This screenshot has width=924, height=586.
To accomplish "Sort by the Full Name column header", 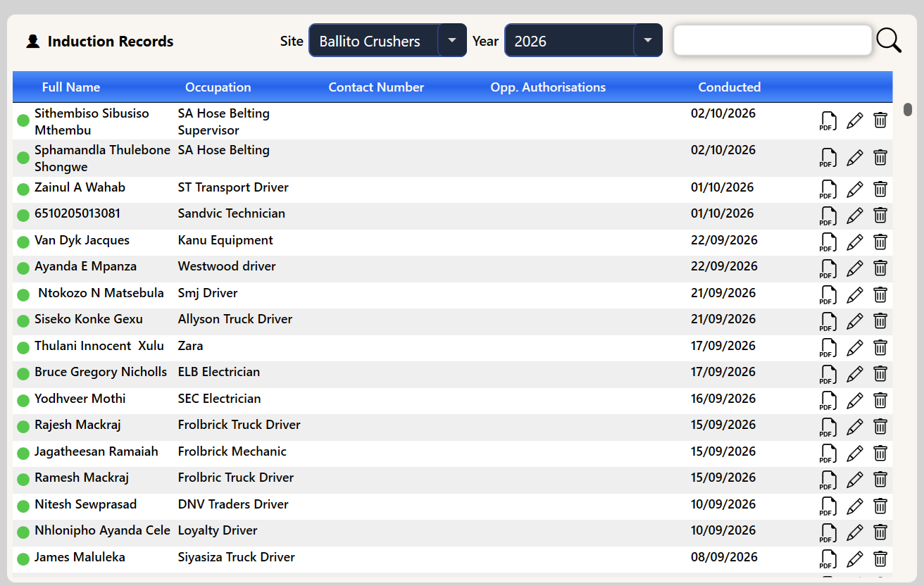I will point(71,87).
